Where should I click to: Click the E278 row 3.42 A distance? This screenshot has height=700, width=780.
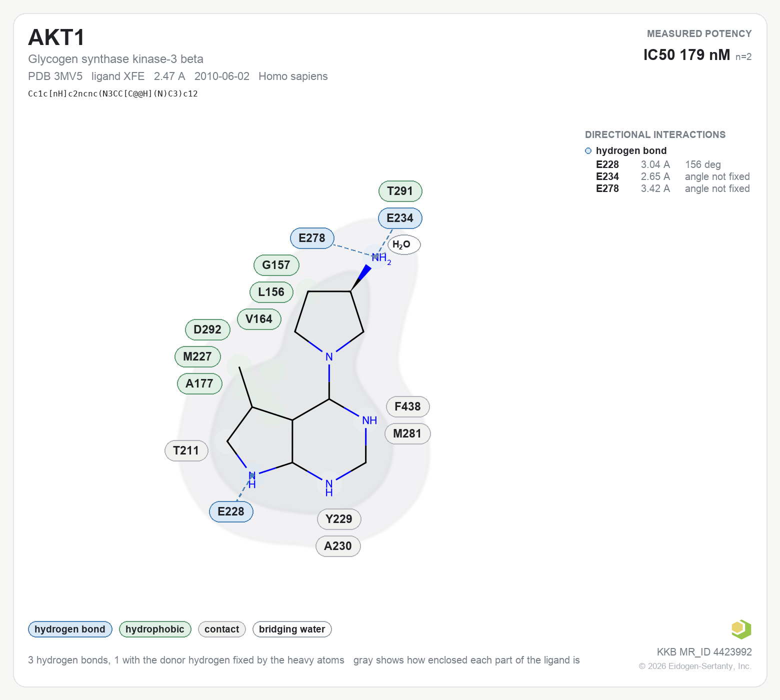point(655,188)
